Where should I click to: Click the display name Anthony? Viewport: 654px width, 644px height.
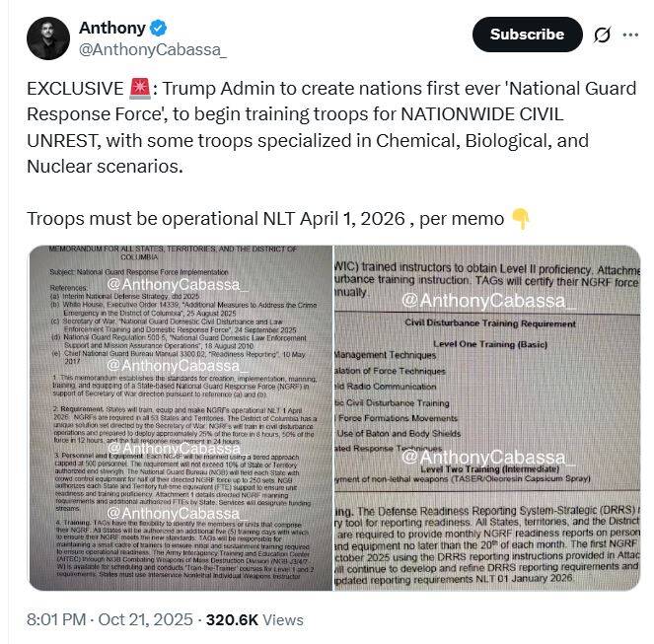[110, 27]
